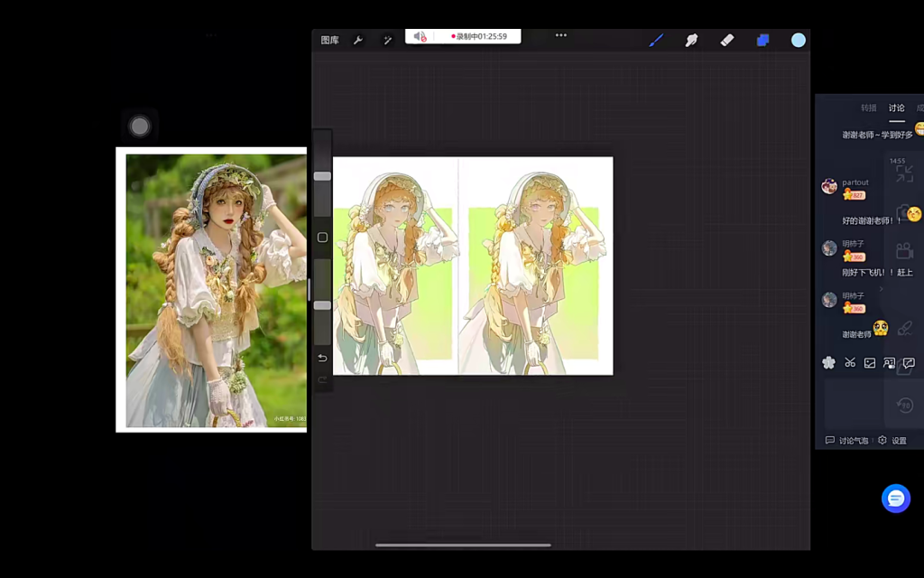
Task: Open the light blue color picker
Action: (x=799, y=40)
